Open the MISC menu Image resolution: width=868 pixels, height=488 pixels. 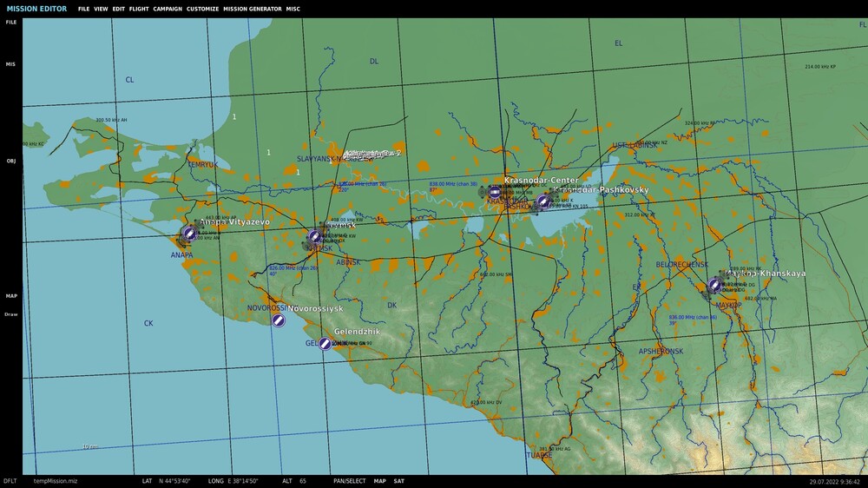click(x=293, y=9)
